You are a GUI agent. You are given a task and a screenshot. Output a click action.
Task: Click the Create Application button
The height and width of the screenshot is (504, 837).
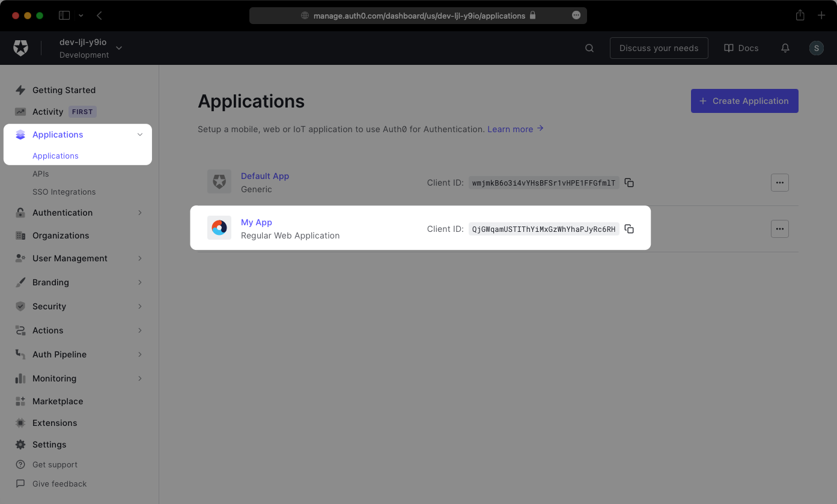click(x=744, y=101)
